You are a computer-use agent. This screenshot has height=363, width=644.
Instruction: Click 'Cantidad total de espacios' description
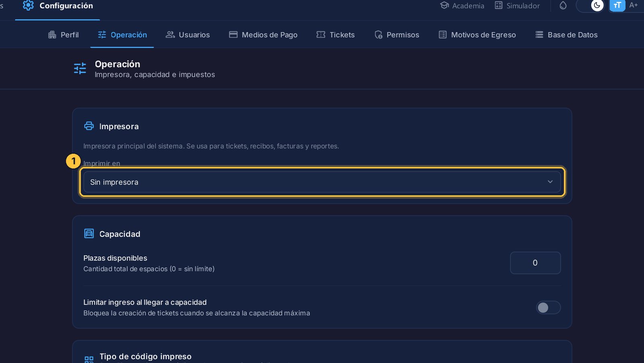149,269
